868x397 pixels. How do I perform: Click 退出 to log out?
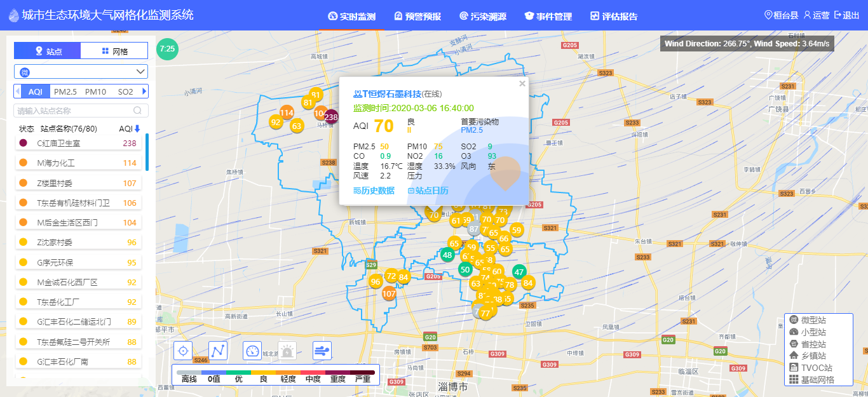tap(846, 15)
